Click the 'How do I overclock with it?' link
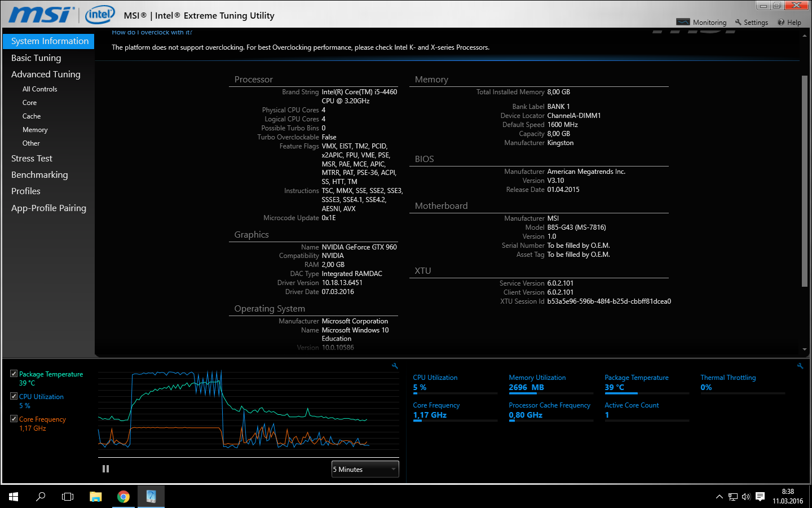 tap(152, 33)
